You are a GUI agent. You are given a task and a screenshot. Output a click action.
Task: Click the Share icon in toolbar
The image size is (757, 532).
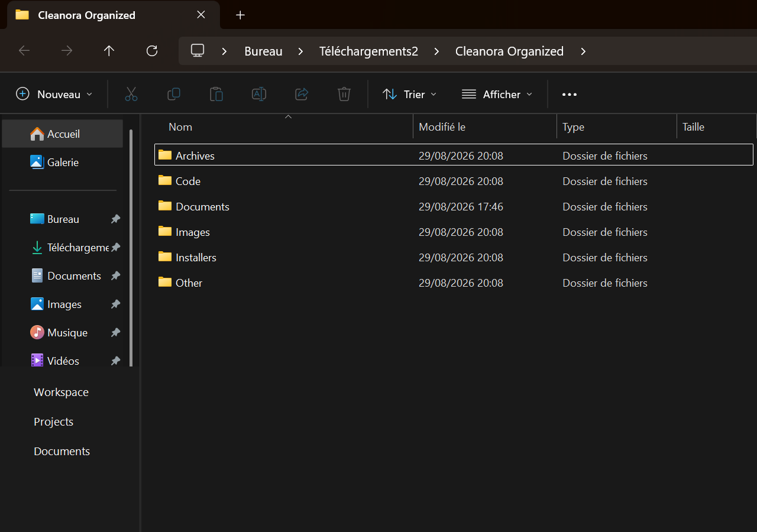[302, 94]
